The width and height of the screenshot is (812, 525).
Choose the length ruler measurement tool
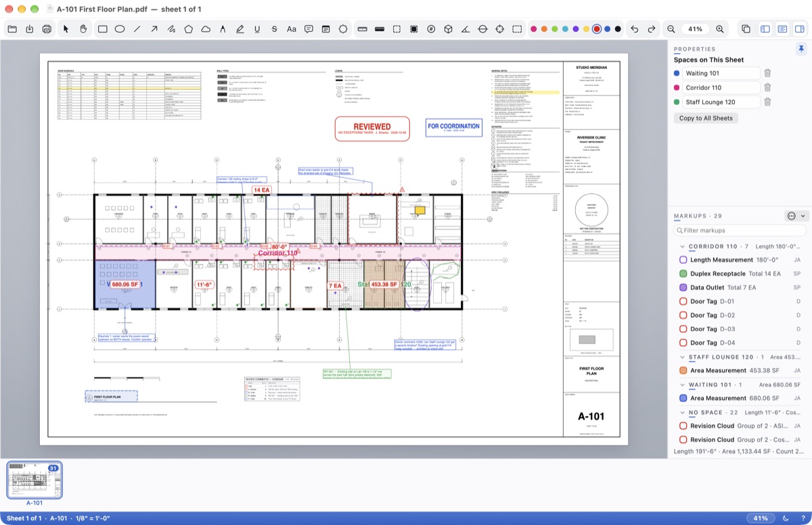tap(362, 29)
